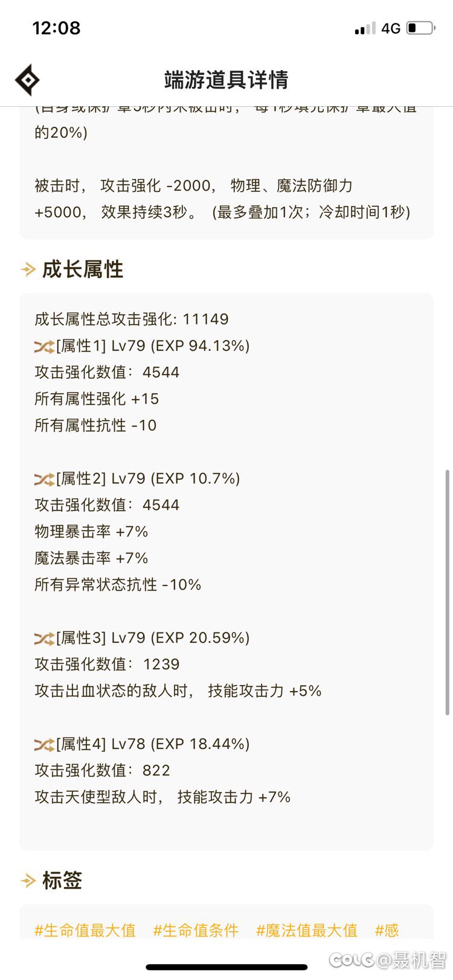
Task: Tap the shuffle icon next to 属性2
Action: [x=44, y=479]
